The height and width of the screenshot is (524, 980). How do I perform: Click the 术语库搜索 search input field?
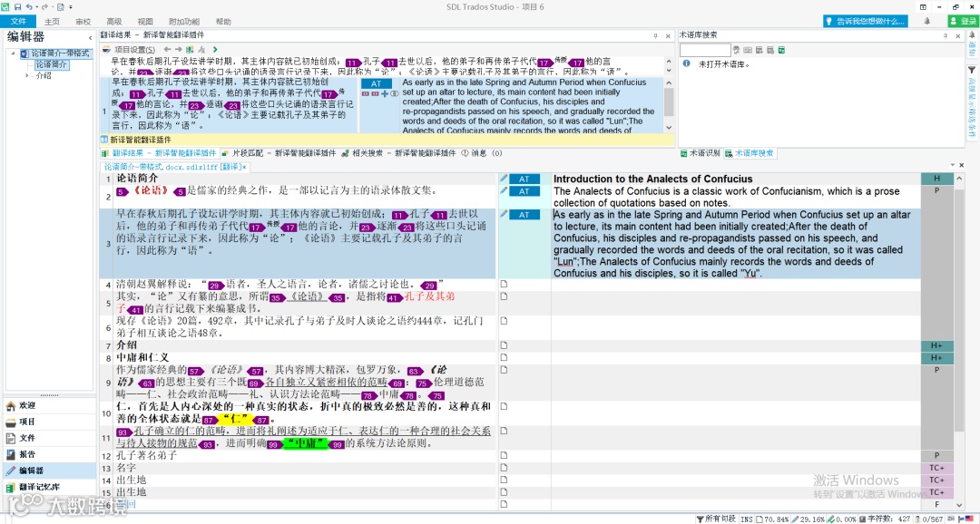click(705, 50)
